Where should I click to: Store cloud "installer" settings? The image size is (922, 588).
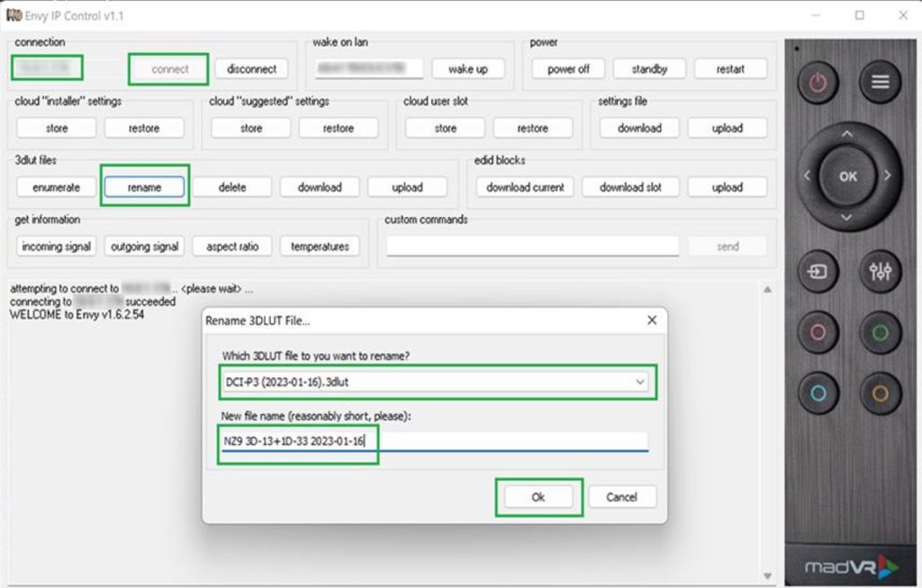pos(57,128)
